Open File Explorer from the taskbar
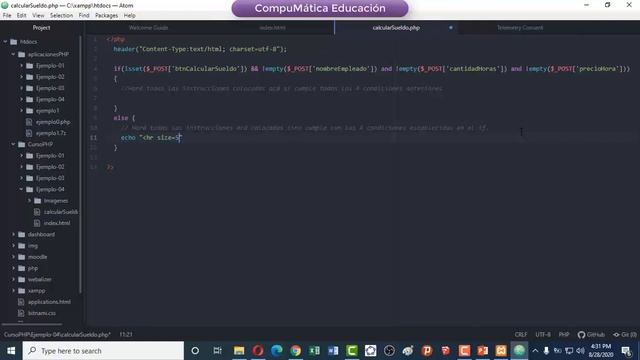 pyautogui.click(x=239, y=351)
